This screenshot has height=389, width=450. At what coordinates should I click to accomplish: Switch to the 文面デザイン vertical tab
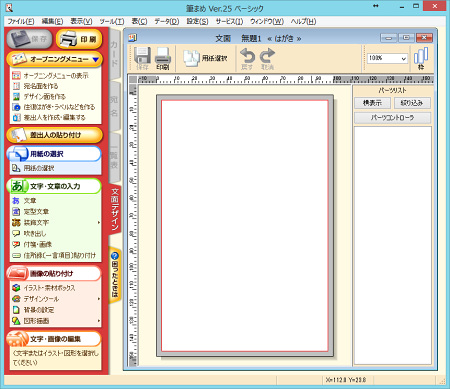click(115, 209)
